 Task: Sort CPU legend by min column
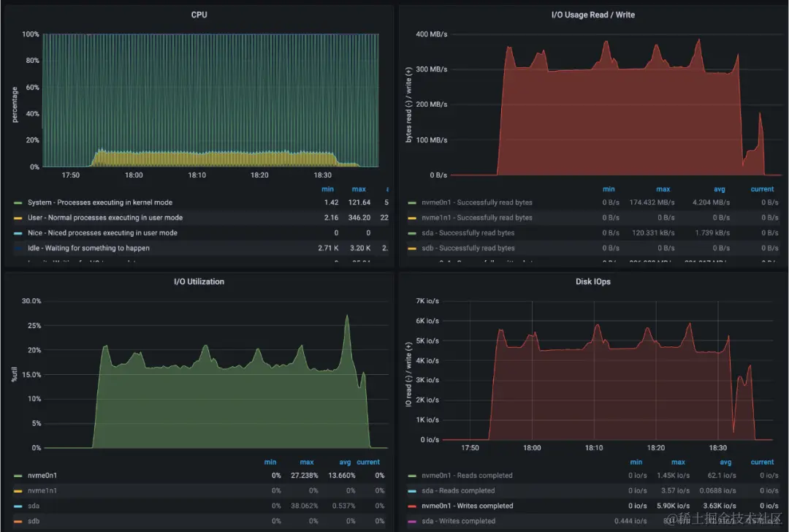327,189
